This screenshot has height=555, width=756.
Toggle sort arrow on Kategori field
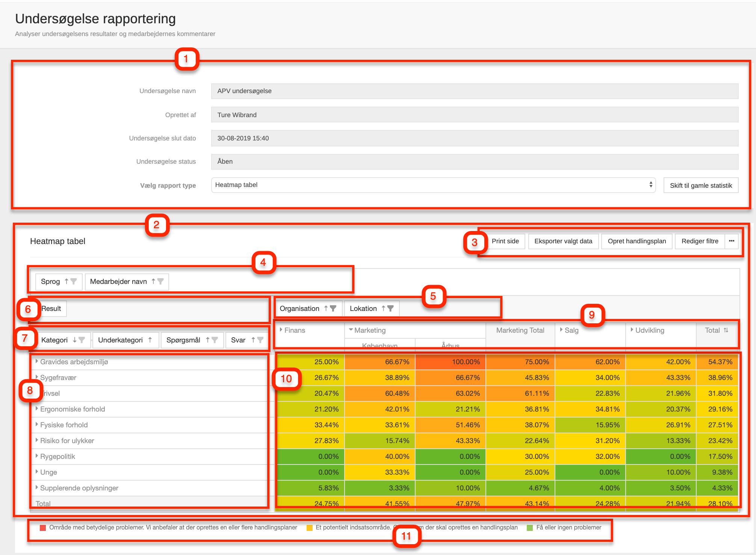[74, 340]
